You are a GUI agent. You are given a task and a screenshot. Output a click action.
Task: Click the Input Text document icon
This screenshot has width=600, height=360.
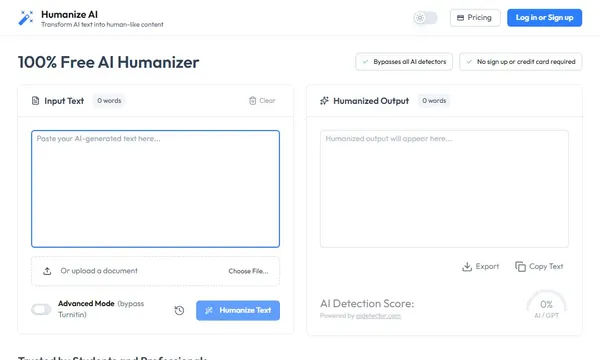[35, 101]
